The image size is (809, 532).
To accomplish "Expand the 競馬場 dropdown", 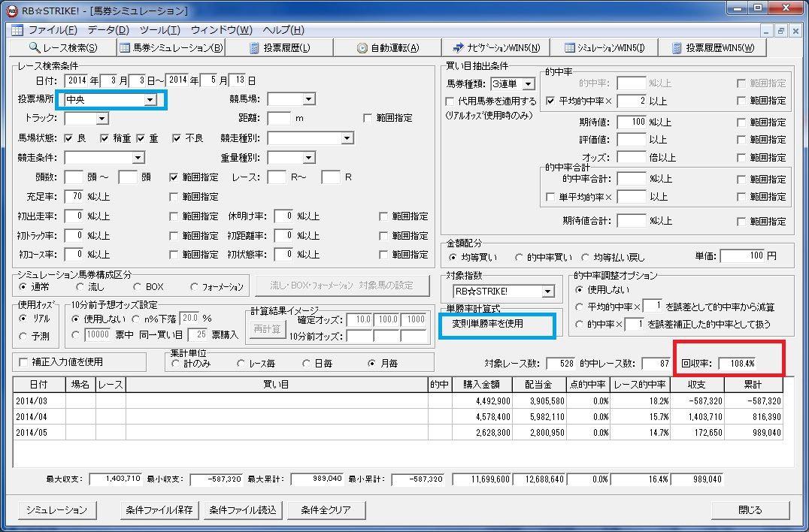I will [308, 99].
